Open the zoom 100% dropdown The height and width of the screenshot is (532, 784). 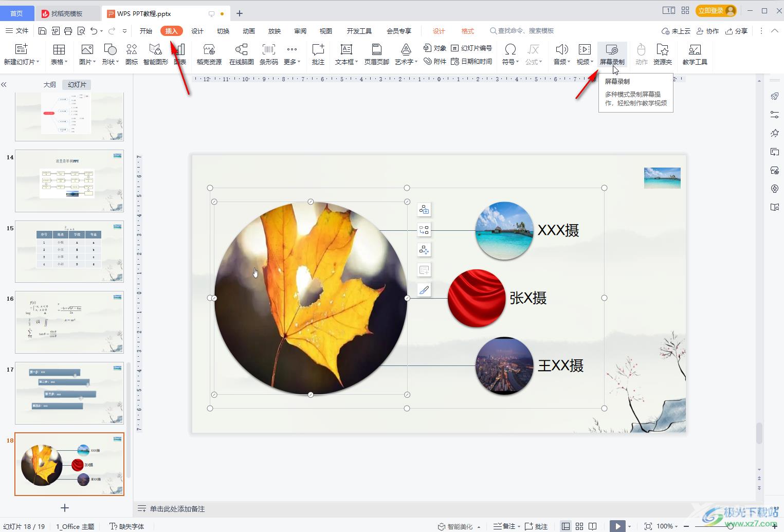(668, 526)
